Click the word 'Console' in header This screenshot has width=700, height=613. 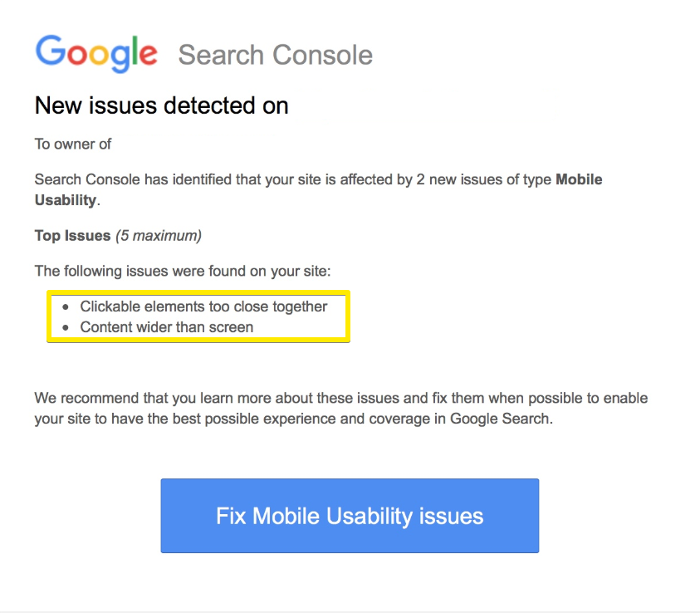coord(322,55)
